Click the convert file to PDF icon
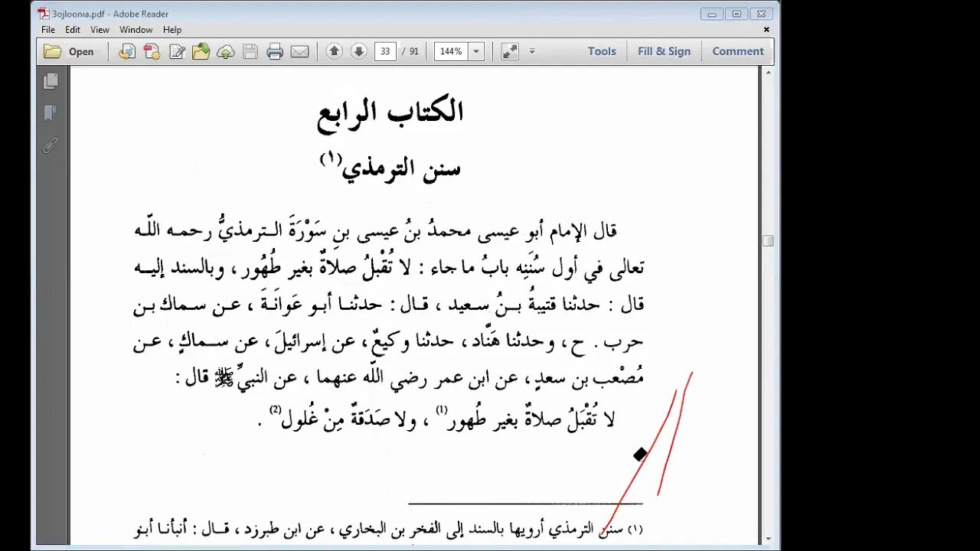Image resolution: width=980 pixels, height=551 pixels. click(x=127, y=51)
